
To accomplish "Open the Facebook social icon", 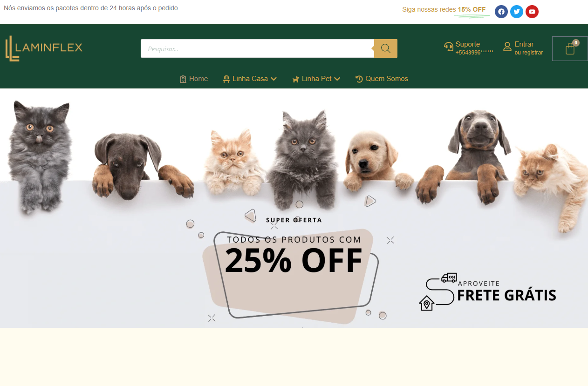I will [501, 12].
